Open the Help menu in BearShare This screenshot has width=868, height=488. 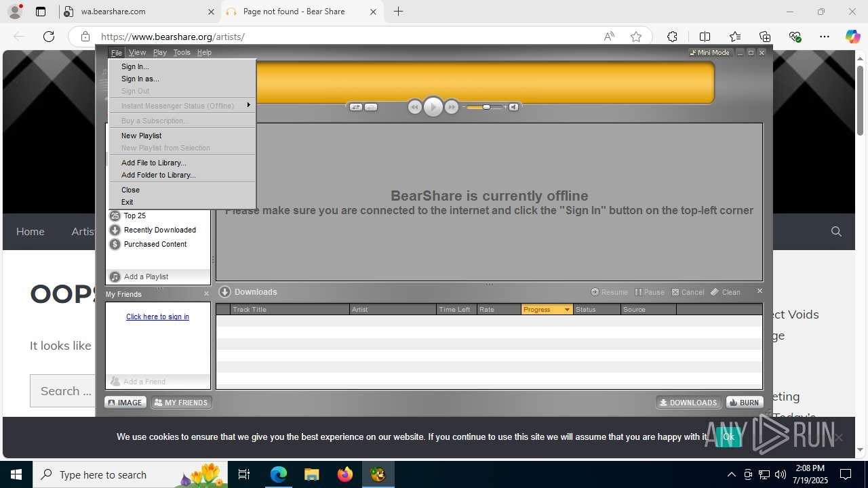204,52
